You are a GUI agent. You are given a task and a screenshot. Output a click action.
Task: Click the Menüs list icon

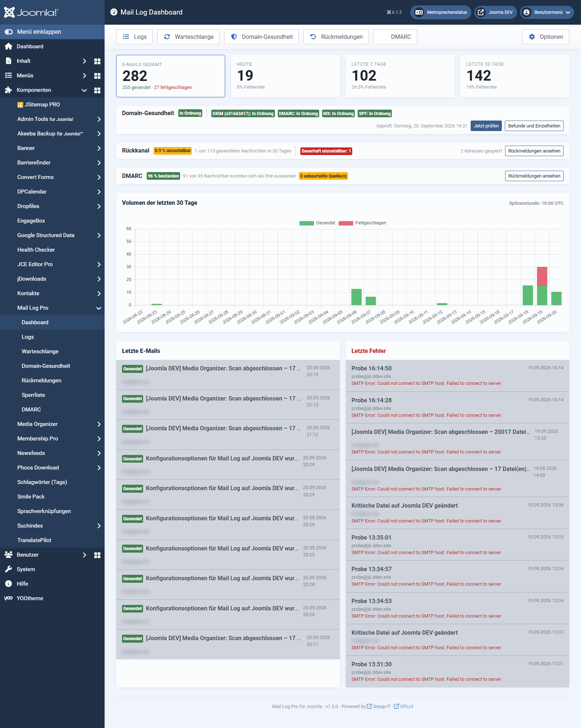pos(9,76)
